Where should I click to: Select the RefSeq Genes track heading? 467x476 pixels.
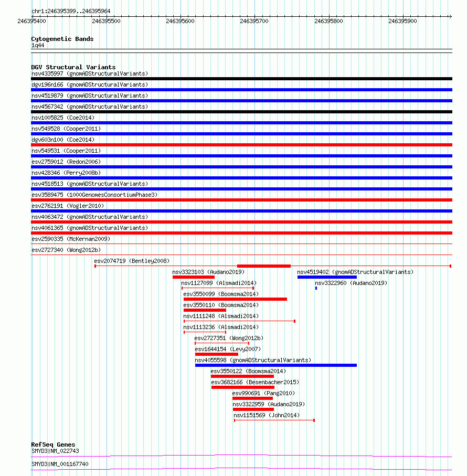53,445
